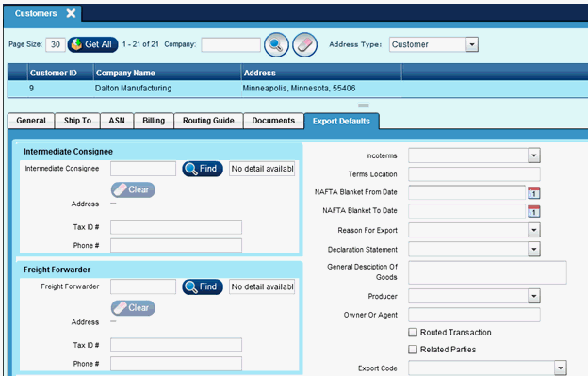This screenshot has width=588, height=376.
Task: Open NAFTA Blanket To Date calendar
Action: click(534, 211)
